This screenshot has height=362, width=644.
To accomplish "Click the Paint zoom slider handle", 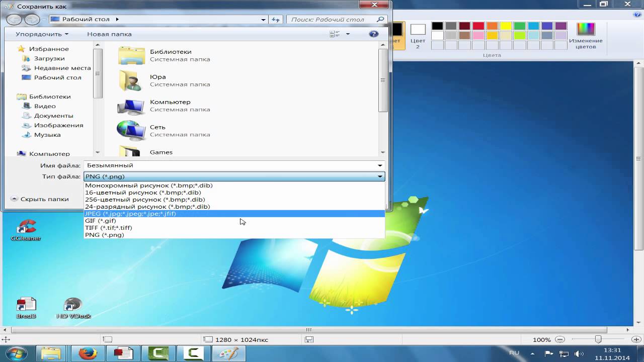I will click(x=598, y=339).
